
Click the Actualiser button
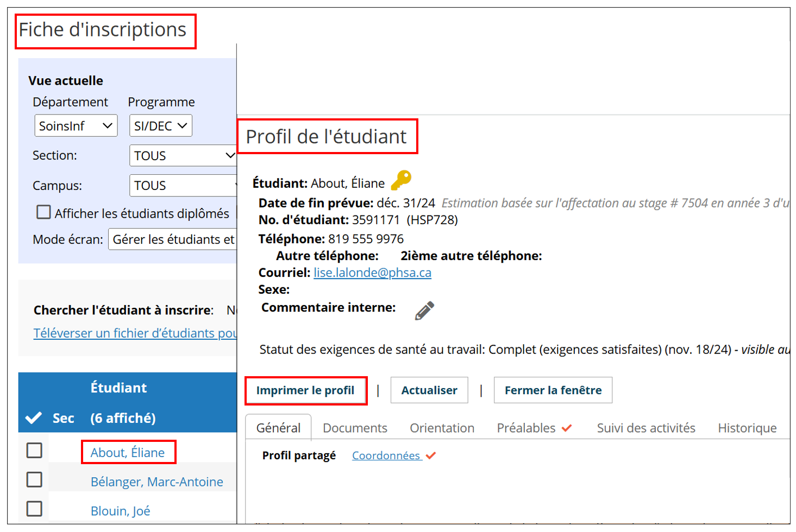429,390
